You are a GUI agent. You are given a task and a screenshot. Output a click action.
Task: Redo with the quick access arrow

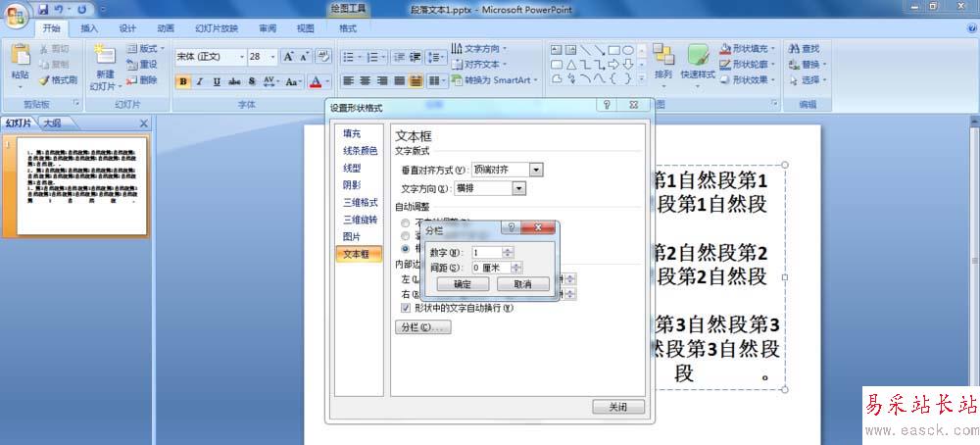pos(82,10)
